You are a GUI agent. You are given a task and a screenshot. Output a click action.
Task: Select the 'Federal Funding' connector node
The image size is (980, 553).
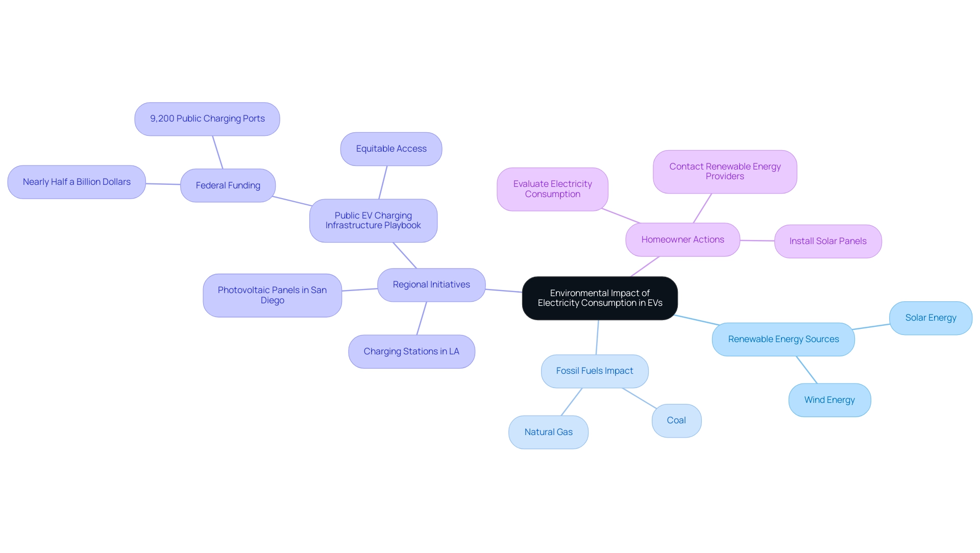(229, 184)
